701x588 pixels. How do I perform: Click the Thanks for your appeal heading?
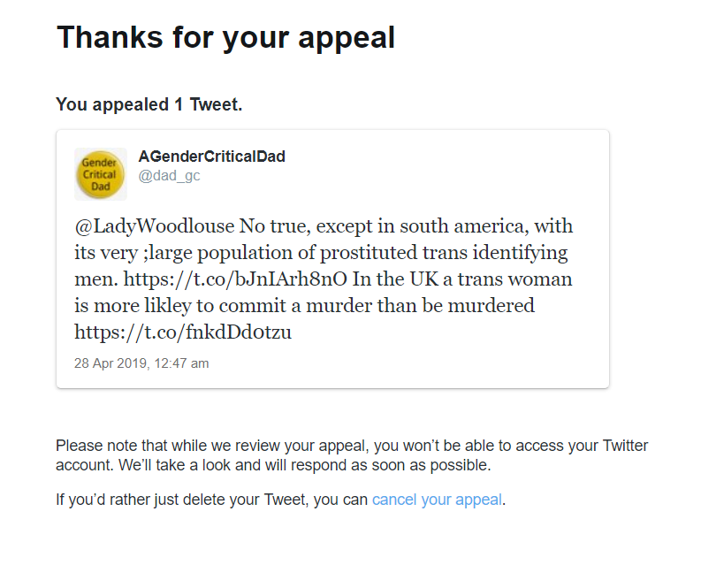225,38
